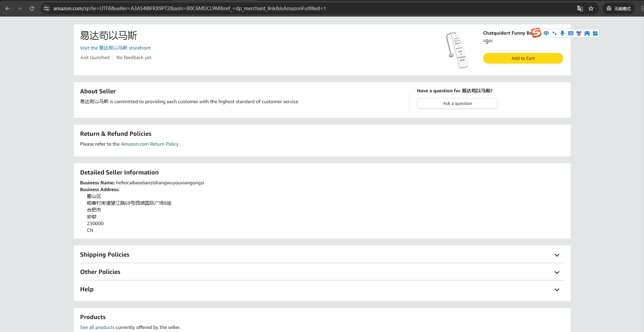The height and width of the screenshot is (332, 644).
Task: Click the $9.88 price
Action: click(x=488, y=41)
